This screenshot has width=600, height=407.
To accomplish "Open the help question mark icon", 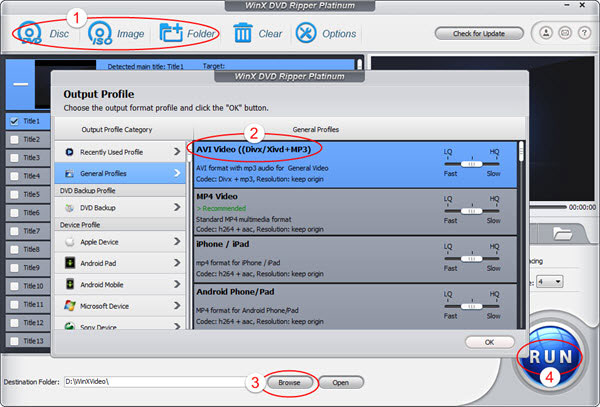I will coord(584,33).
